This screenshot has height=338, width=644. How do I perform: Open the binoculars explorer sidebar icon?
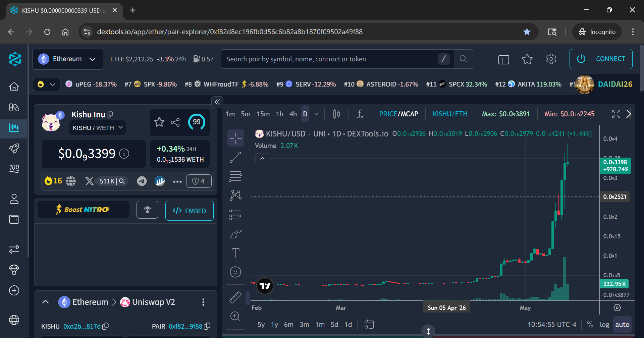pyautogui.click(x=14, y=107)
